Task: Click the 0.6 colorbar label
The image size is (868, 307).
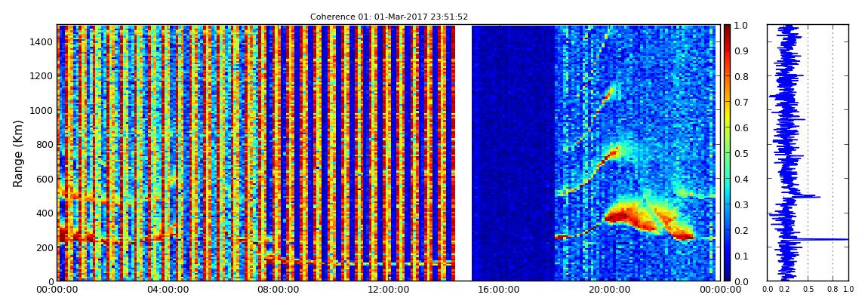Action: 740,127
